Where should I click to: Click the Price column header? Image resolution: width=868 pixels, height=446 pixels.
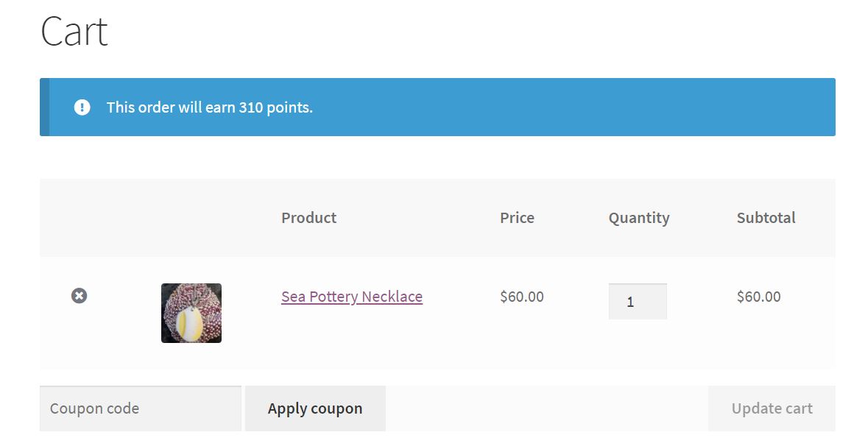[x=517, y=218]
